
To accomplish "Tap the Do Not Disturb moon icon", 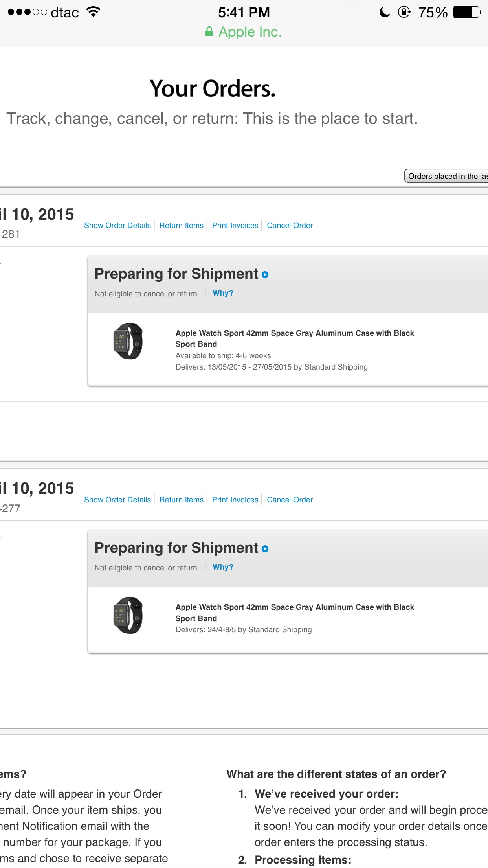I will (385, 12).
